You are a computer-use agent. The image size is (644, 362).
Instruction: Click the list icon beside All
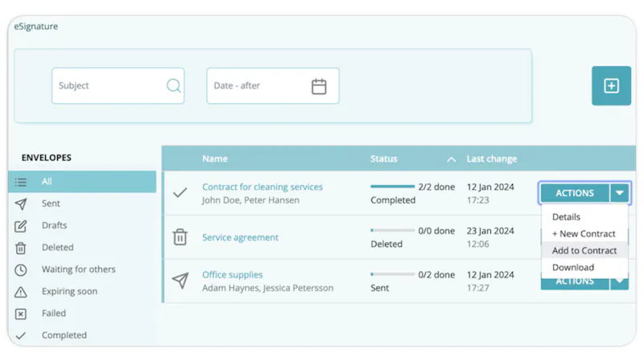(x=21, y=182)
